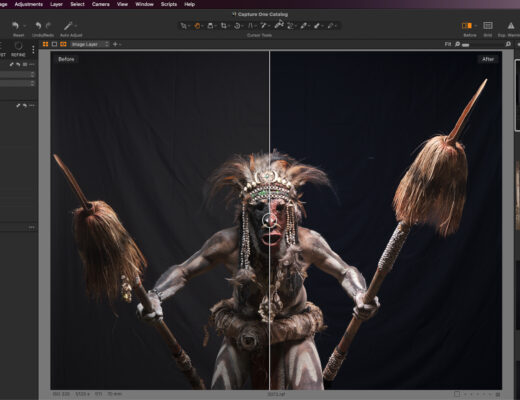The height and width of the screenshot is (400, 520).
Task: Click the Auto Adjust magic wand
Action: (x=68, y=25)
